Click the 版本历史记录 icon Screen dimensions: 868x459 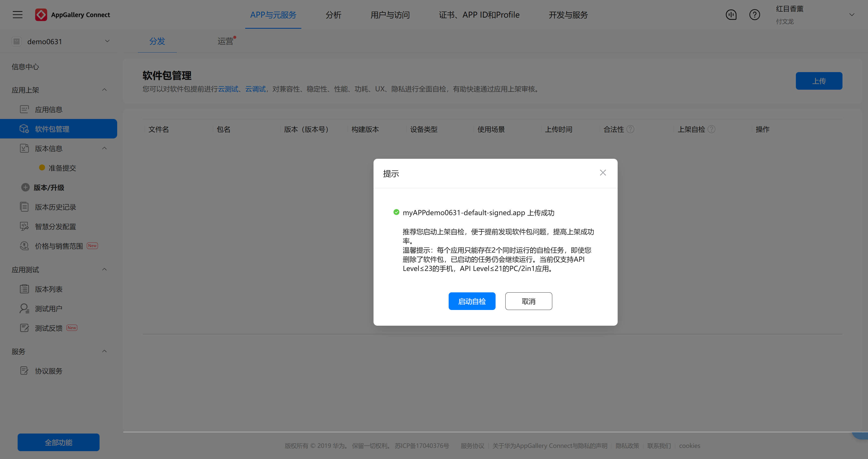24,207
